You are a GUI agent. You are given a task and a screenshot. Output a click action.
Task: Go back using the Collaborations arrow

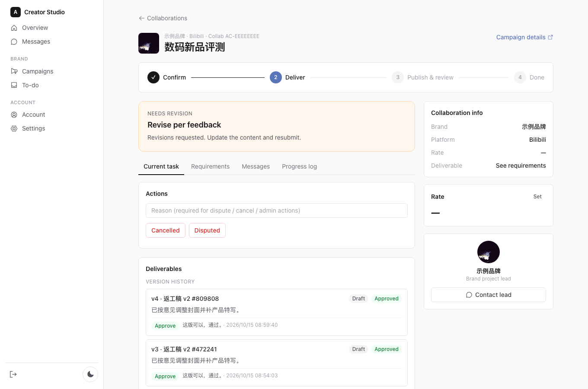(141, 18)
